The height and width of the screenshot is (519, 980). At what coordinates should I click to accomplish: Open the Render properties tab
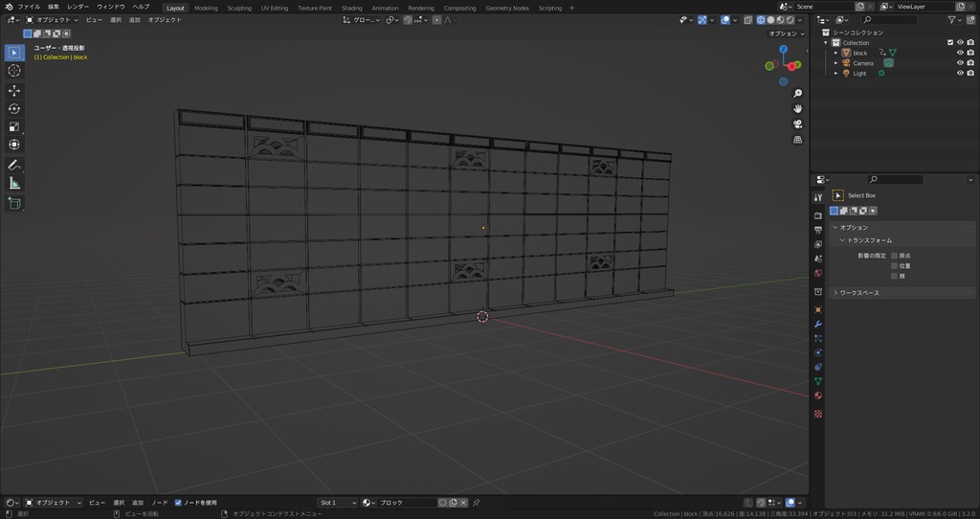tap(818, 215)
